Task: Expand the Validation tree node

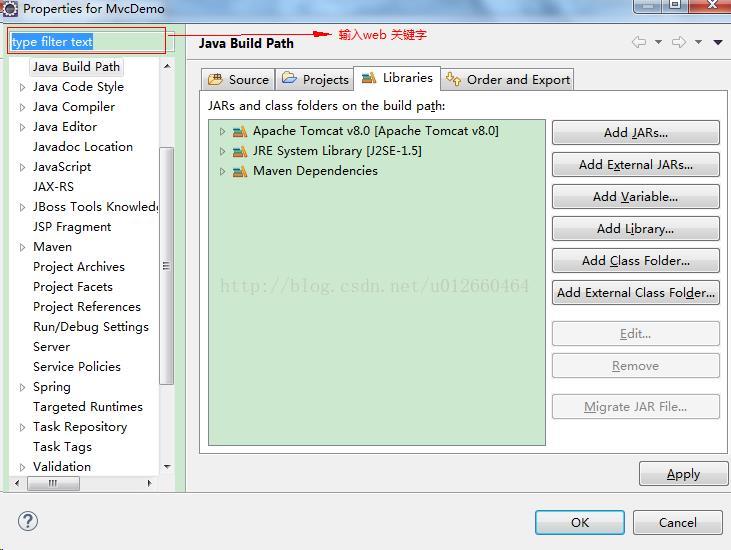Action: (x=22, y=467)
